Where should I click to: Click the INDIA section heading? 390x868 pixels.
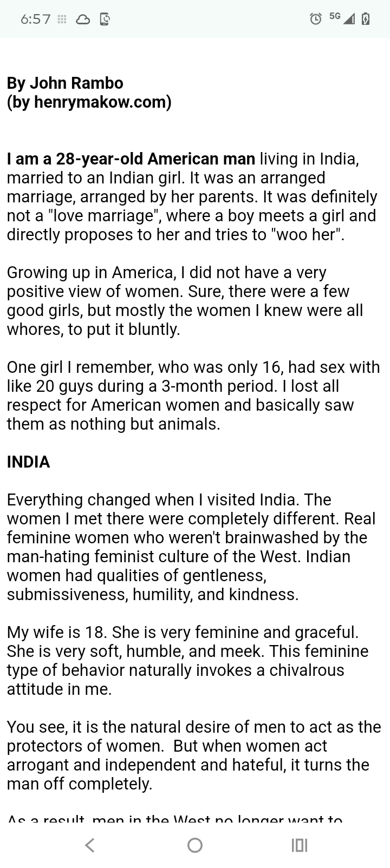pyautogui.click(x=28, y=462)
